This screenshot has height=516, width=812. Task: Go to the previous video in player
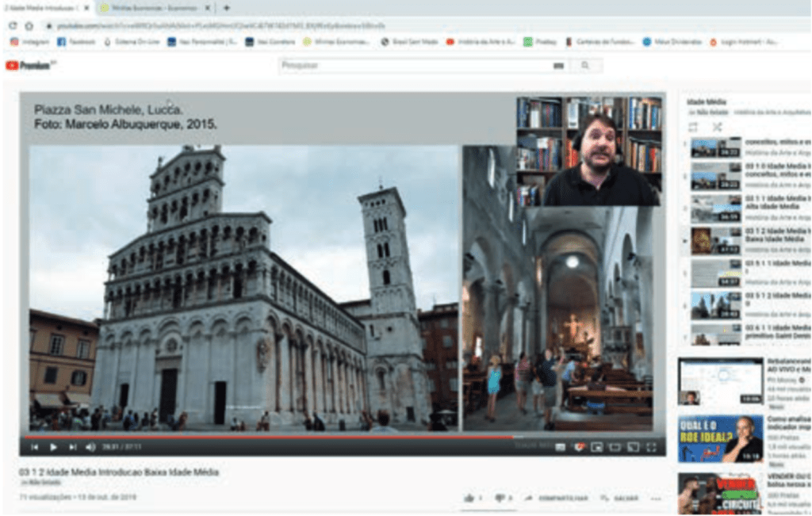click(x=35, y=447)
